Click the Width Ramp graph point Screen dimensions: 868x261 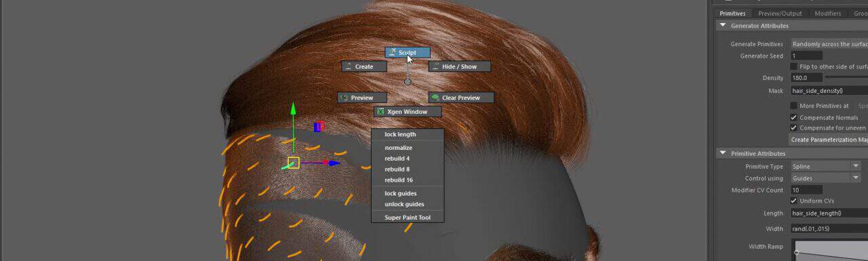coord(797,252)
